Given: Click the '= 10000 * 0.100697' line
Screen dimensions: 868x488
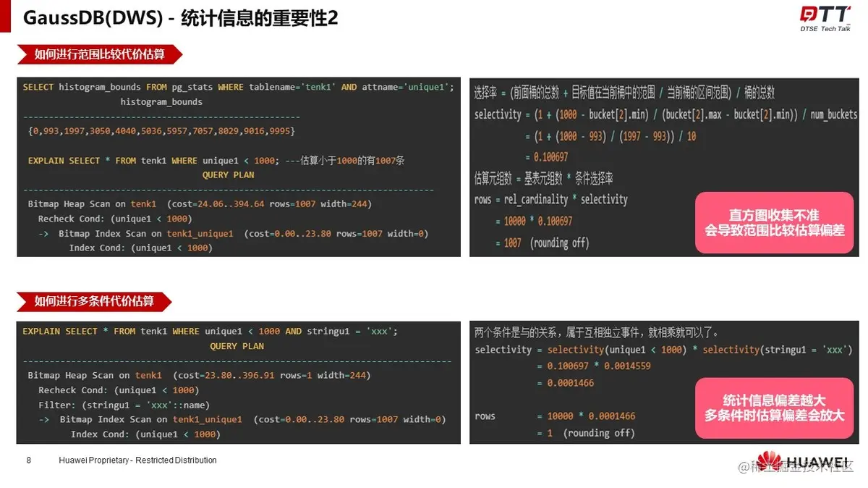Looking at the screenshot, I should pyautogui.click(x=534, y=221).
